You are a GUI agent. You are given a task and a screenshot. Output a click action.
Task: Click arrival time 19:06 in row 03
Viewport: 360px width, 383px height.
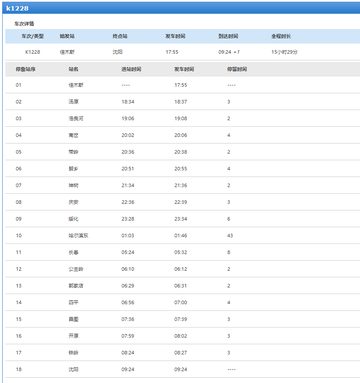[128, 118]
